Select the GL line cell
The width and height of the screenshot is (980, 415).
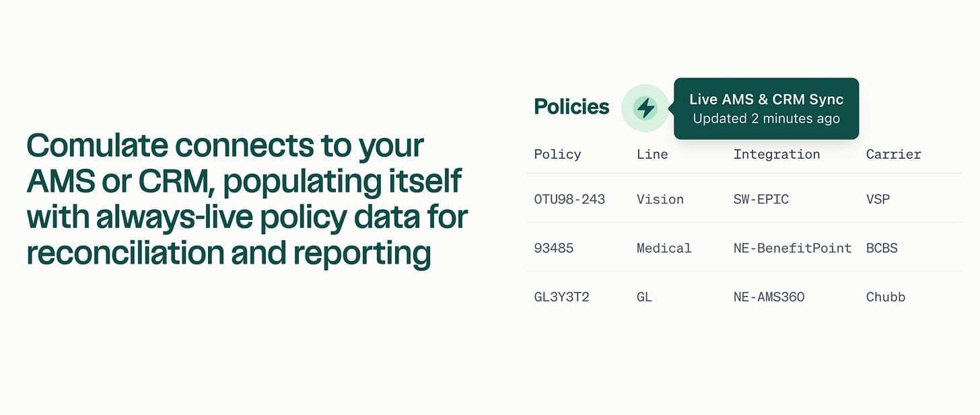coord(645,297)
